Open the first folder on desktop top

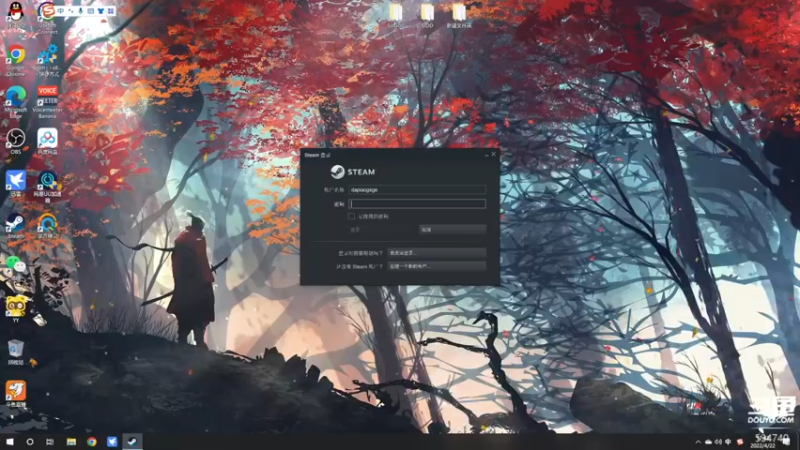click(395, 13)
